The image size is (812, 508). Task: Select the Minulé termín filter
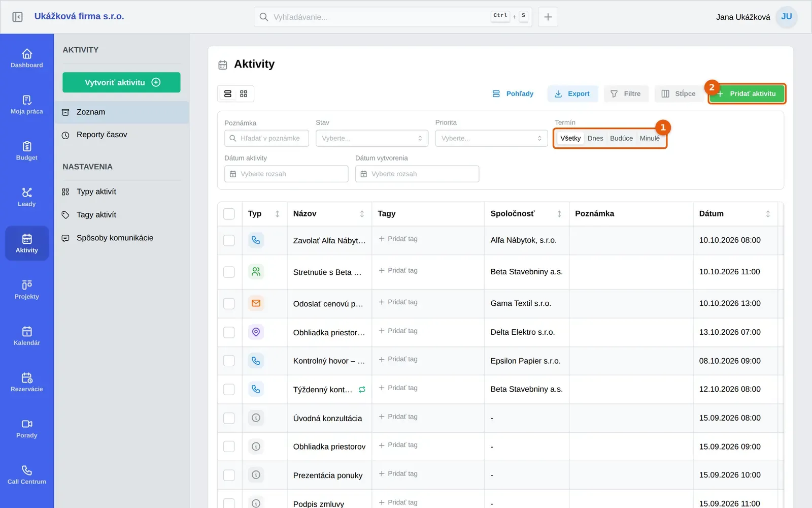(650, 138)
